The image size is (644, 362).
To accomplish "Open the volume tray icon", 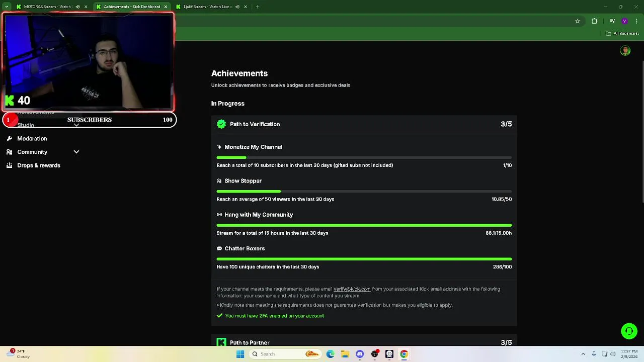I will (x=612, y=354).
